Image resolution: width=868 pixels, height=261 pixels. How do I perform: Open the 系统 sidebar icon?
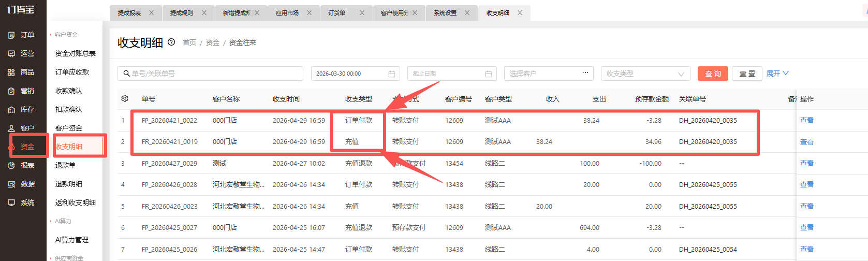[11, 203]
